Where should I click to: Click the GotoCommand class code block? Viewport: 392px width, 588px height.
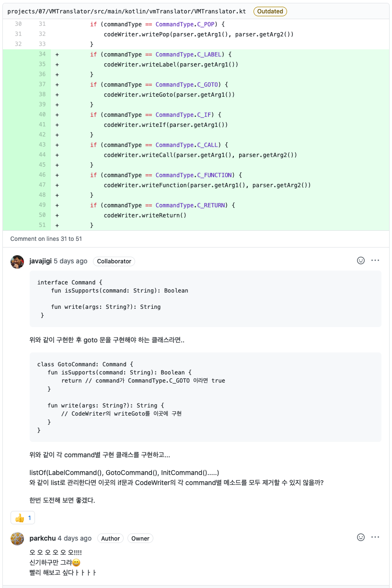206,397
